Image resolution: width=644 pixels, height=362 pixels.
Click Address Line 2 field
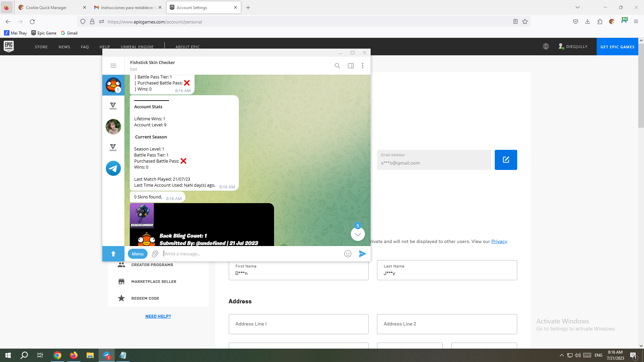coord(447,324)
